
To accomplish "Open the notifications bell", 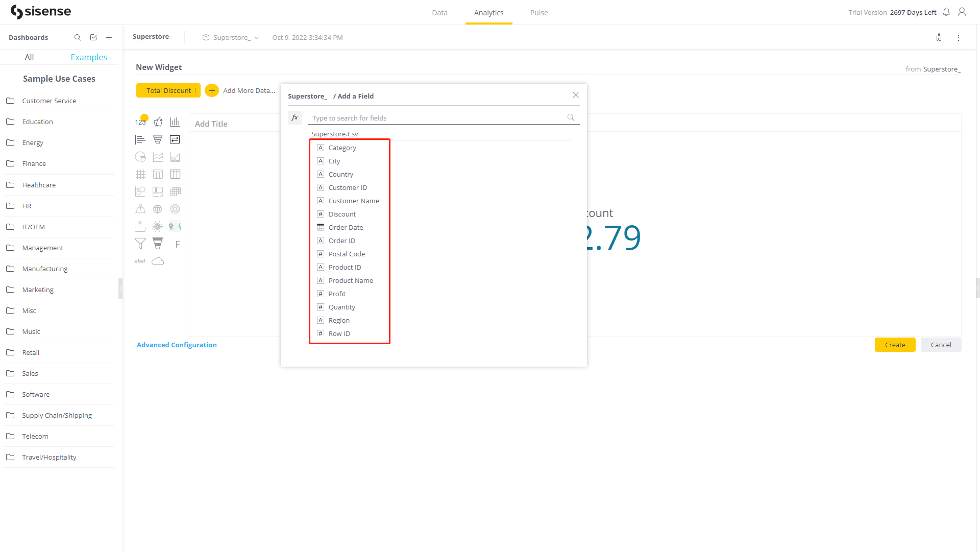I will (946, 12).
